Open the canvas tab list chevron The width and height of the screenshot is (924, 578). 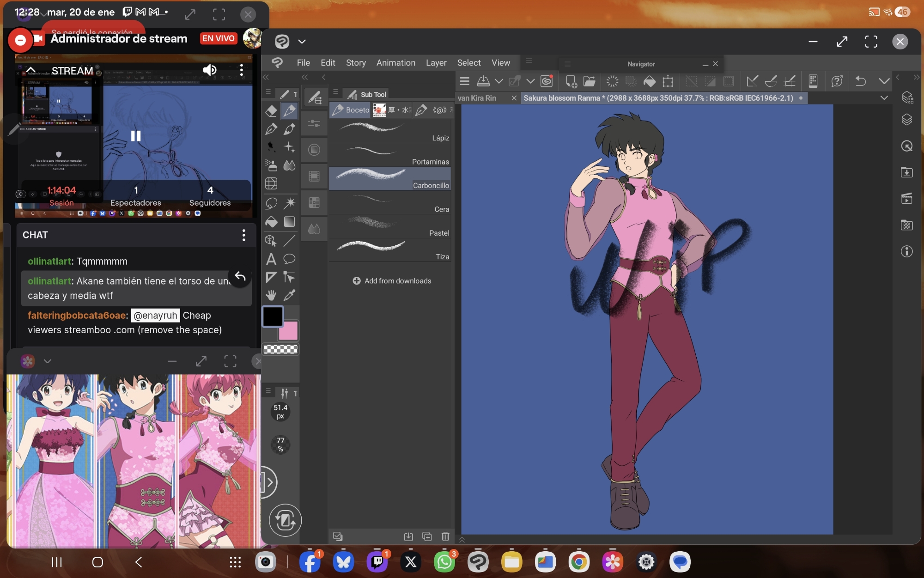pos(884,98)
